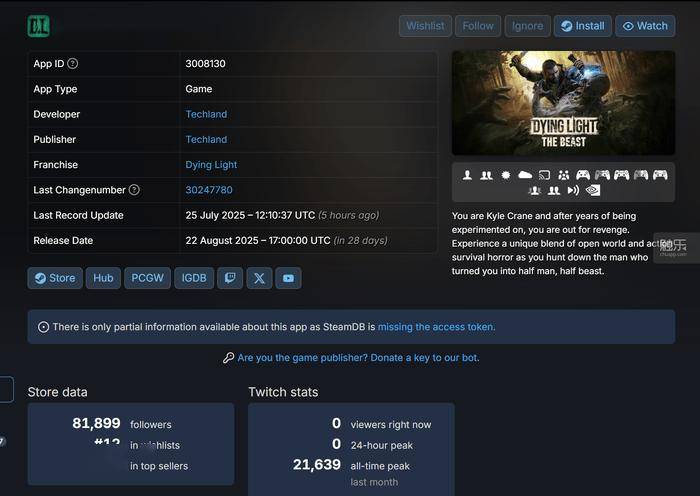Open the Hub button

[x=103, y=278]
